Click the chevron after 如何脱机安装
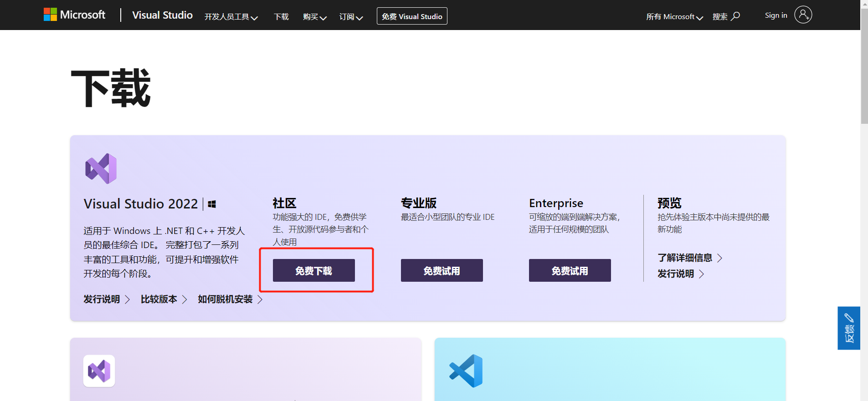Image resolution: width=868 pixels, height=401 pixels. pyautogui.click(x=260, y=299)
